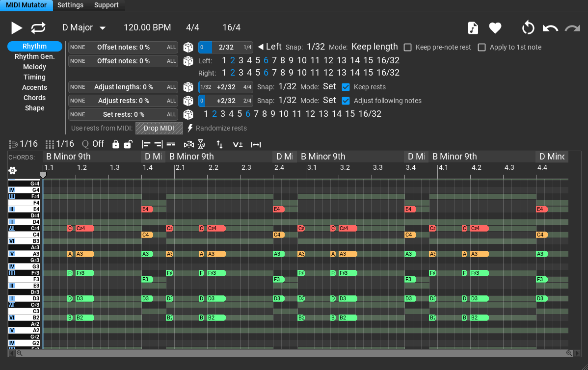Click the reset circular arrow icon
The image size is (588, 370).
(x=528, y=28)
